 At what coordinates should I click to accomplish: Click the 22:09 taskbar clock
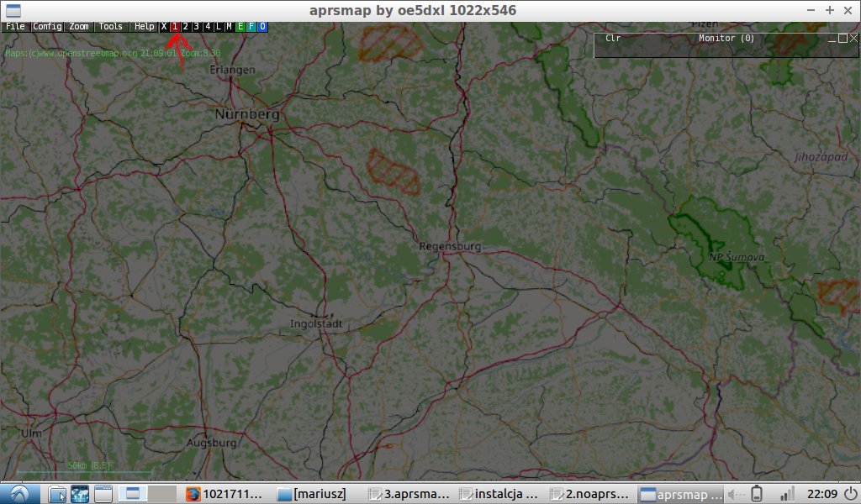pyautogui.click(x=822, y=494)
